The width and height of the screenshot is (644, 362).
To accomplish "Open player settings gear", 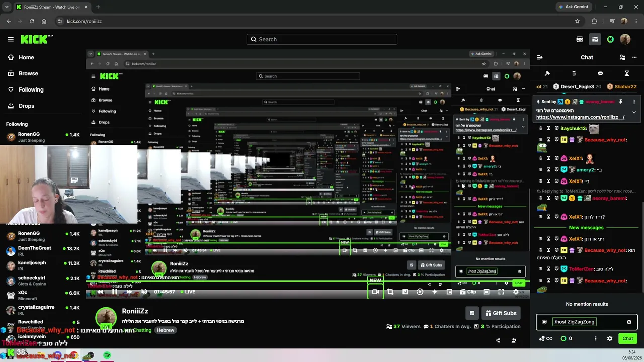I will [516, 292].
